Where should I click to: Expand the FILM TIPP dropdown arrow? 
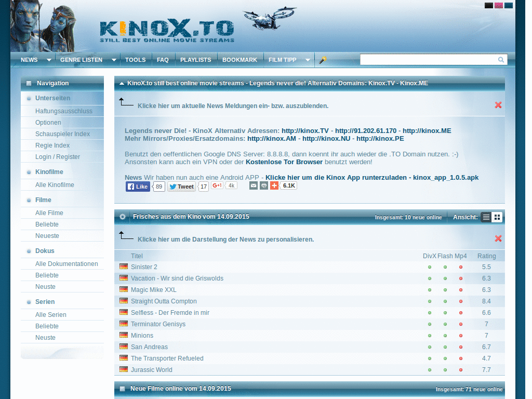pos(308,60)
